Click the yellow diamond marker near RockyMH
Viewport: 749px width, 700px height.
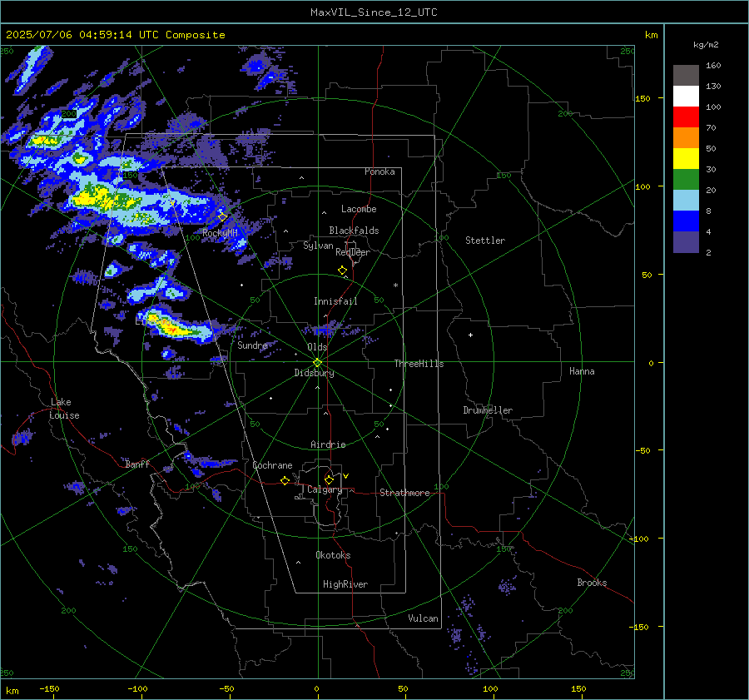[222, 217]
